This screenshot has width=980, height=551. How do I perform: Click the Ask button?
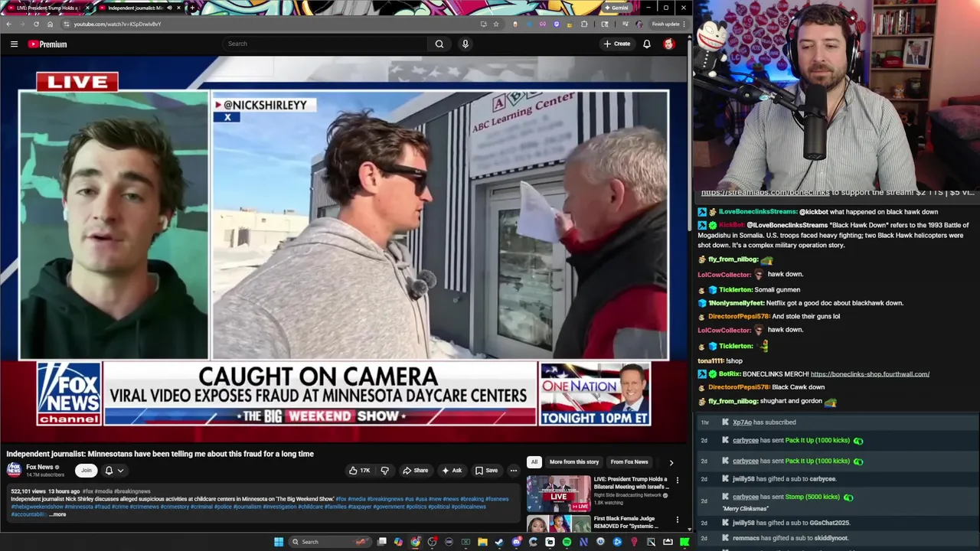click(452, 471)
